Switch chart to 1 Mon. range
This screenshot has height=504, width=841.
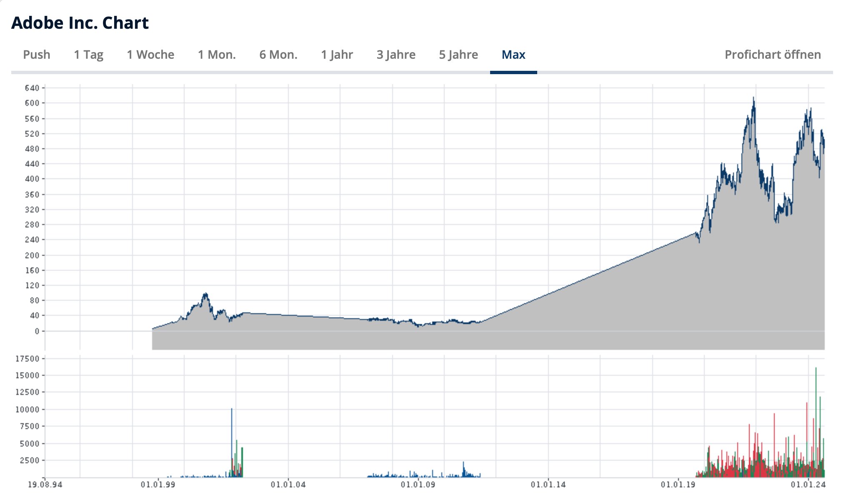217,55
